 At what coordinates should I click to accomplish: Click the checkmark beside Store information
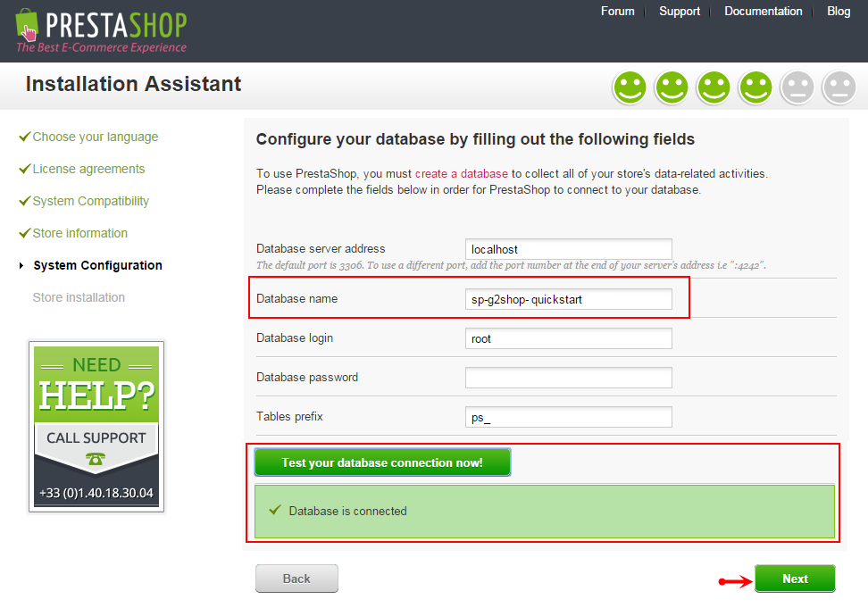point(24,233)
